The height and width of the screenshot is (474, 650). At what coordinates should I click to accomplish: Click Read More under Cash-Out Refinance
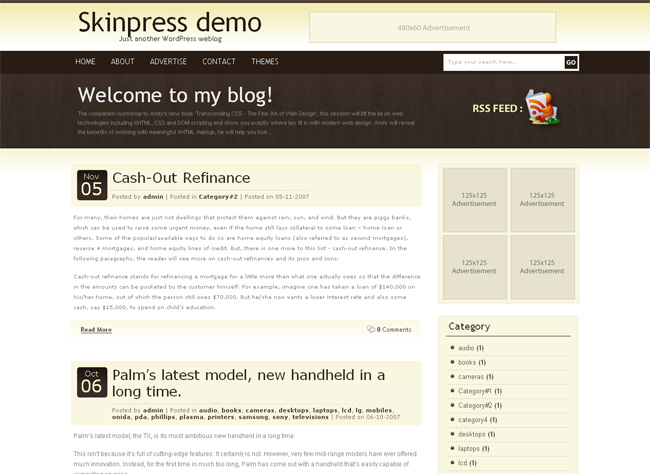click(x=96, y=330)
